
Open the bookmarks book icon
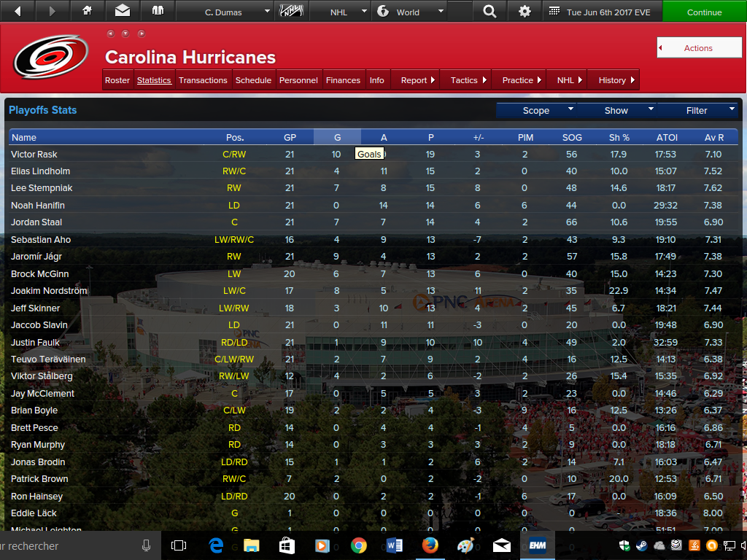click(158, 10)
